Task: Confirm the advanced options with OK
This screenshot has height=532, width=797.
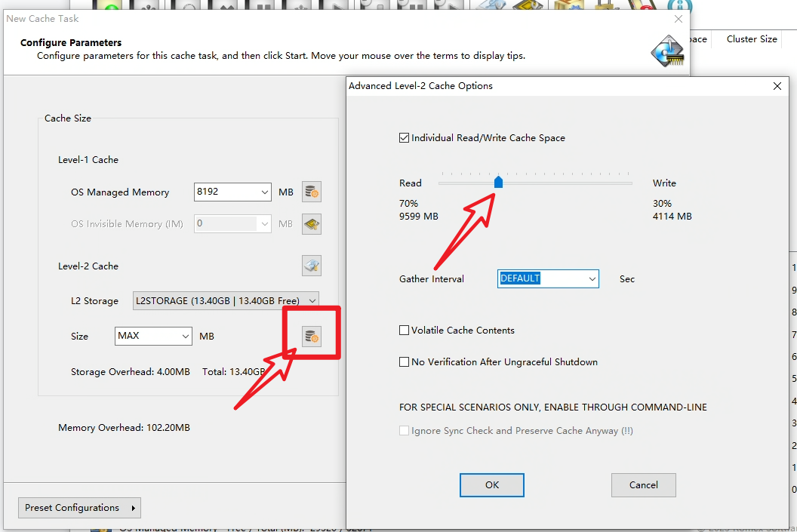Action: pos(492,485)
